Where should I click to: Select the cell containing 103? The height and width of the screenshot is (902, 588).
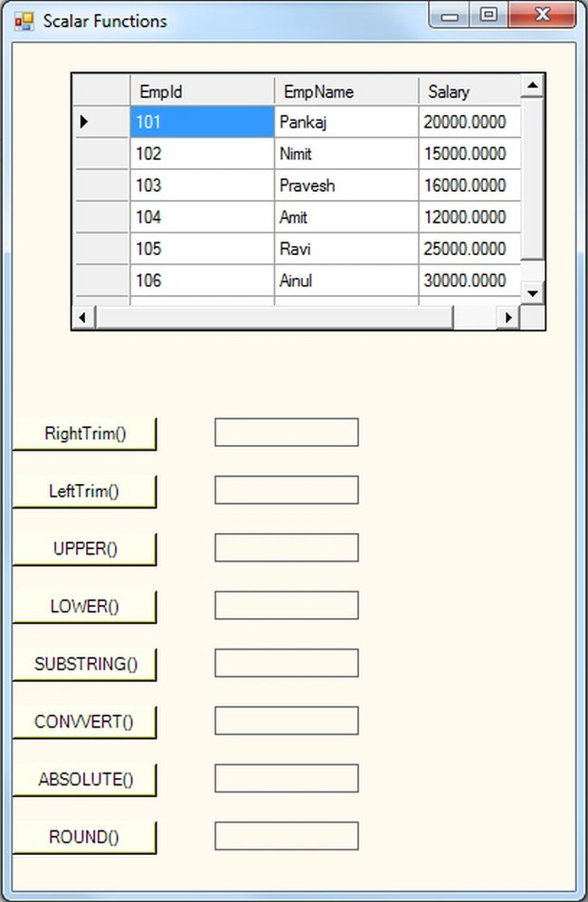203,185
